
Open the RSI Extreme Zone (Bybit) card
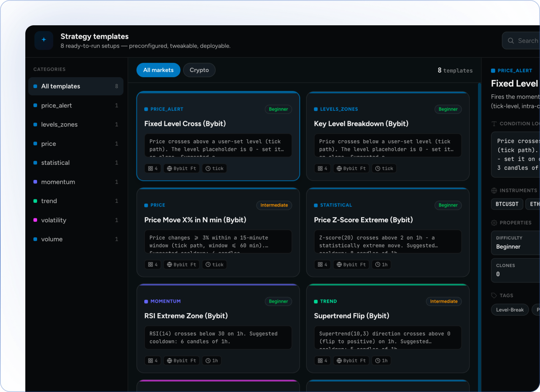[x=218, y=328]
